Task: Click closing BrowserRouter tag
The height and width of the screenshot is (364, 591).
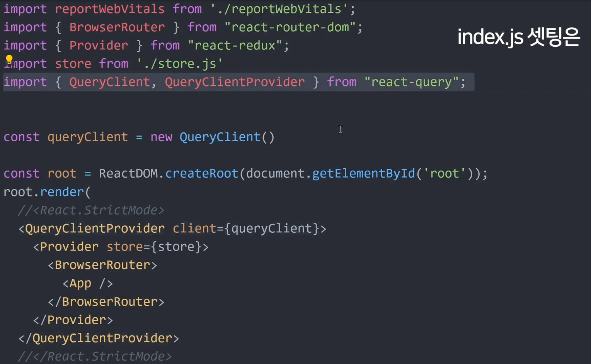Action: [x=106, y=301]
